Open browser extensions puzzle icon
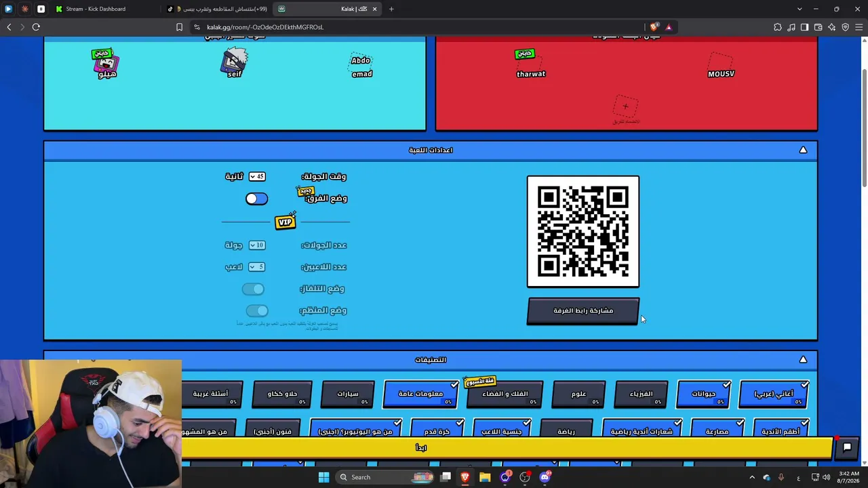 [777, 27]
